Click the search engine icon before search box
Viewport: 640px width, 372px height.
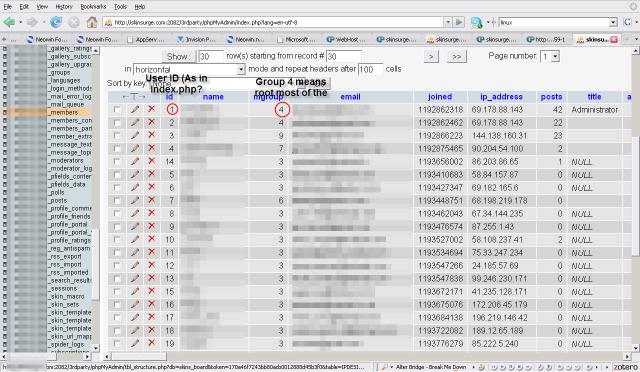(476, 22)
